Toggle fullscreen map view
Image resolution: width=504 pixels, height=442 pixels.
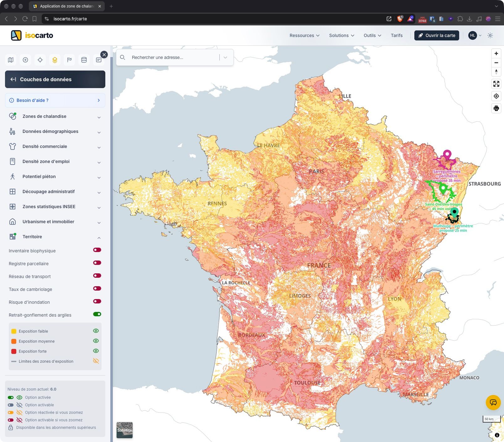[x=496, y=84]
